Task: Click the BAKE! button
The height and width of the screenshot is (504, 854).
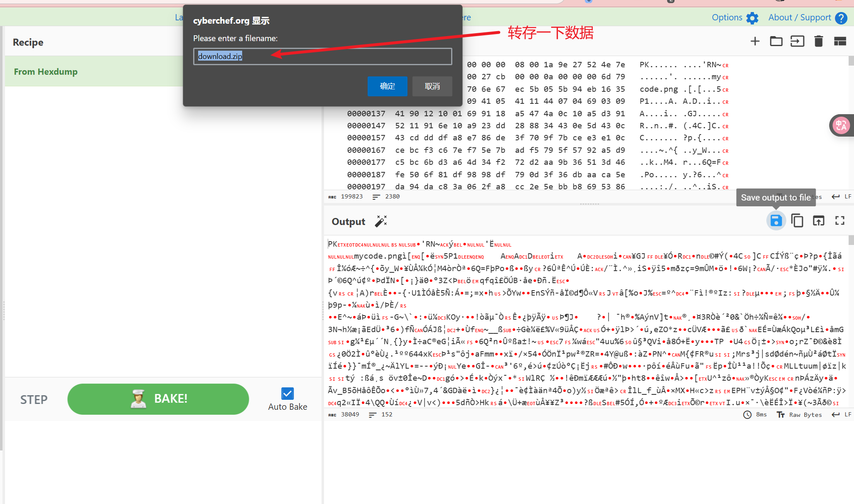Action: click(x=158, y=399)
